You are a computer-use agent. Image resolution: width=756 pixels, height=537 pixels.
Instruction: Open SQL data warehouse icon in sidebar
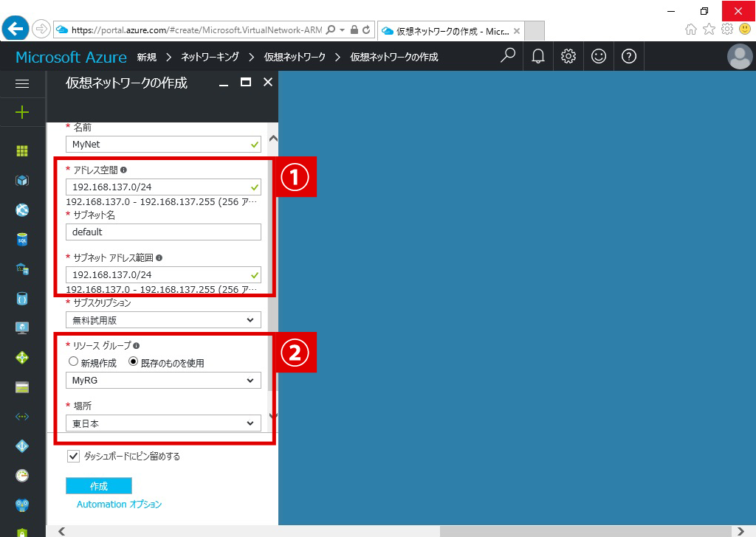tap(22, 268)
